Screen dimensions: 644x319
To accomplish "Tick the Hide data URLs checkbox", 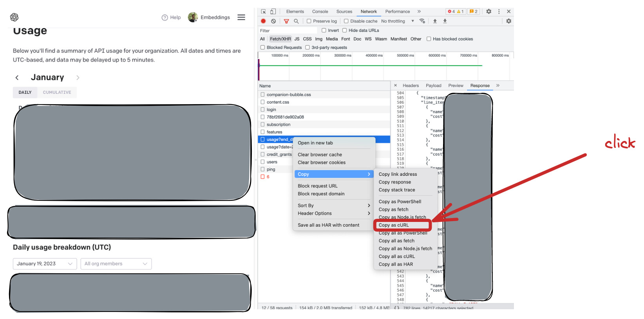I will 345,31.
